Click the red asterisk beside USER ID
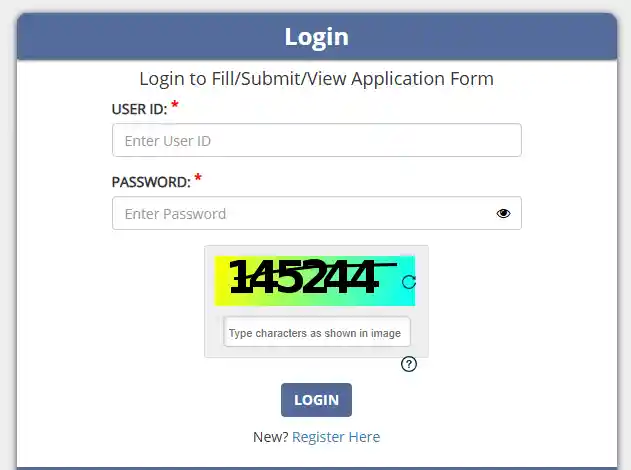 click(x=175, y=106)
